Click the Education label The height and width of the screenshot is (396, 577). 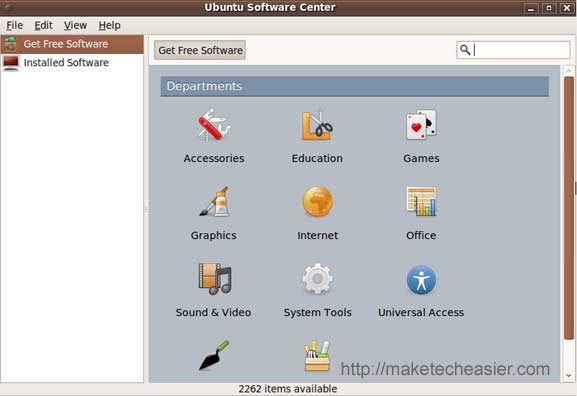[317, 158]
